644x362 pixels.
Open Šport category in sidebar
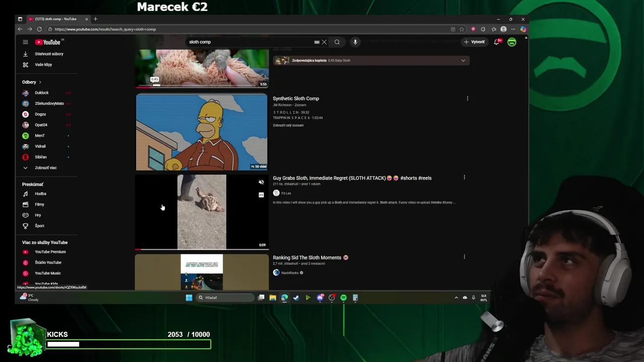[39, 226]
